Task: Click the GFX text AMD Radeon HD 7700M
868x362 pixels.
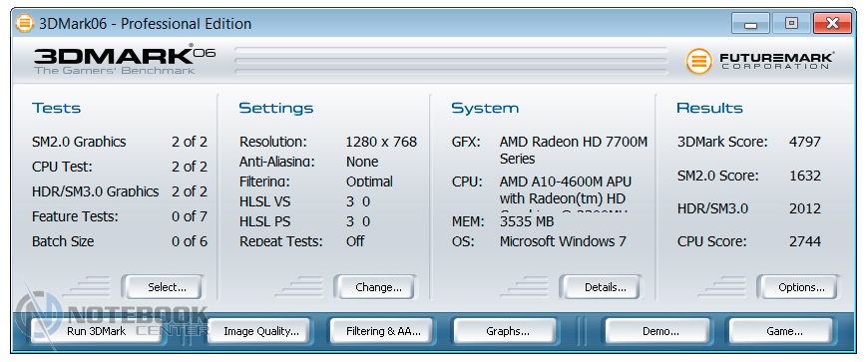Action: [574, 142]
